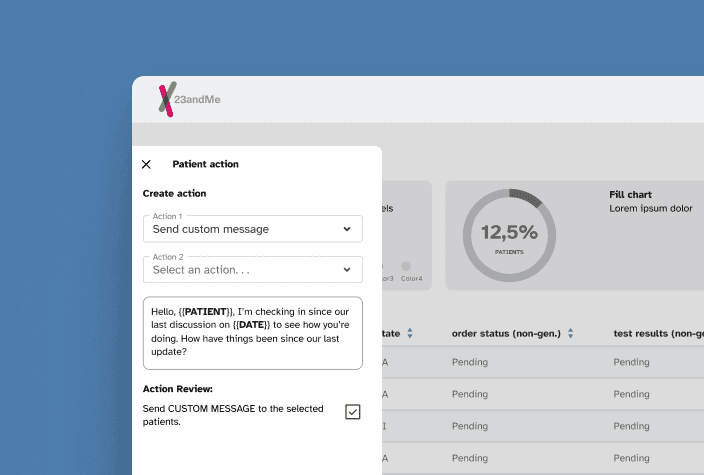
Task: Click the custom message text box
Action: click(253, 333)
